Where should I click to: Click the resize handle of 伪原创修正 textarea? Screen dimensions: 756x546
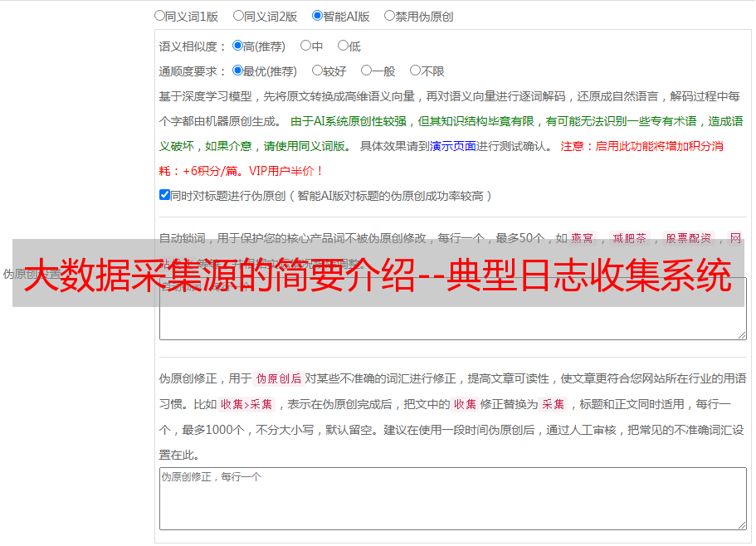point(742,525)
